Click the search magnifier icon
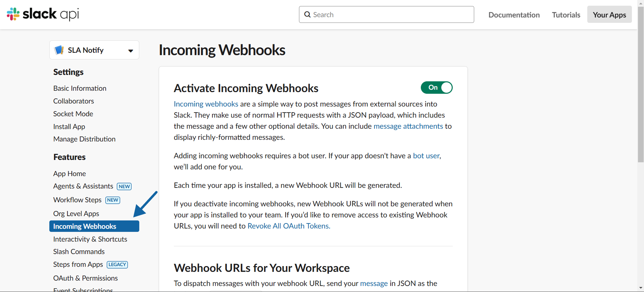The width and height of the screenshot is (644, 292). pos(307,14)
